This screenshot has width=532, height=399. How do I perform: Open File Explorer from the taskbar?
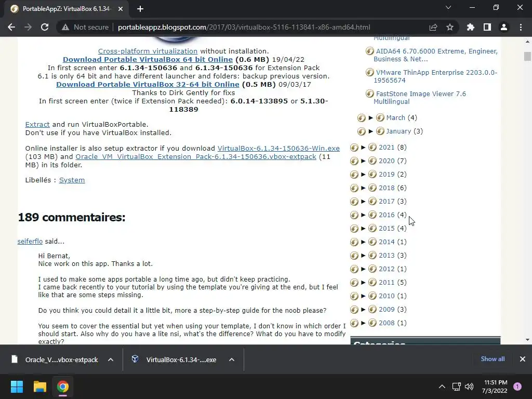pos(39,387)
